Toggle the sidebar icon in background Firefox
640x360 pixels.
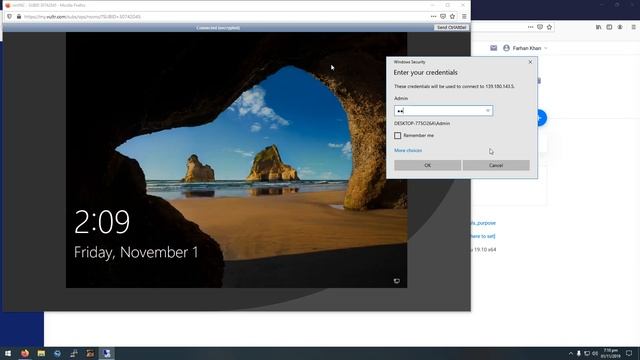tap(609, 27)
